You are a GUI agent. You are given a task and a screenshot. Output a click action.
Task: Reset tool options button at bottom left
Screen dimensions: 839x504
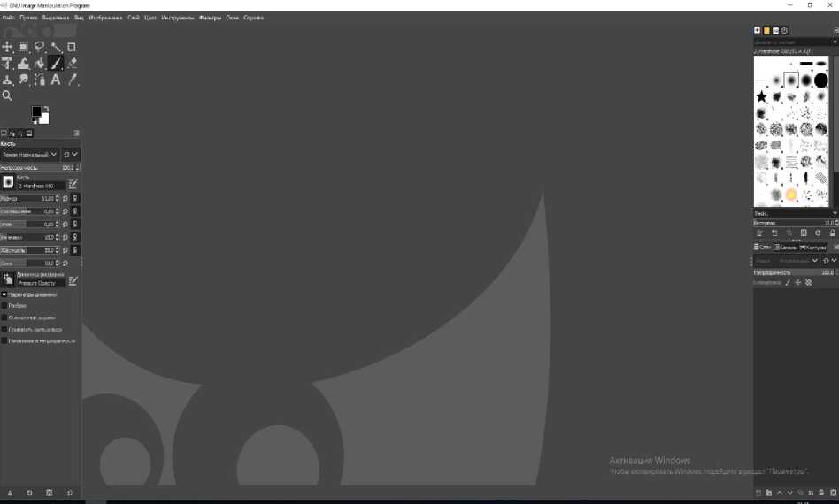click(70, 493)
